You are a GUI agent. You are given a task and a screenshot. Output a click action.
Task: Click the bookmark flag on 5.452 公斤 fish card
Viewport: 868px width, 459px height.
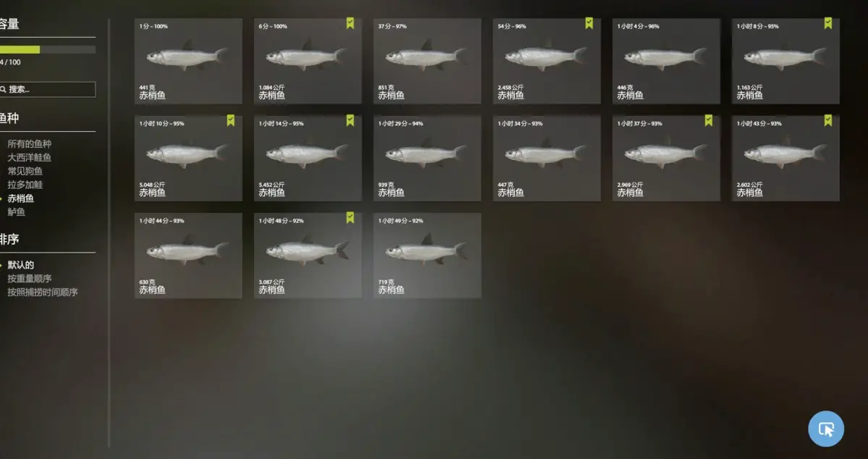(349, 121)
